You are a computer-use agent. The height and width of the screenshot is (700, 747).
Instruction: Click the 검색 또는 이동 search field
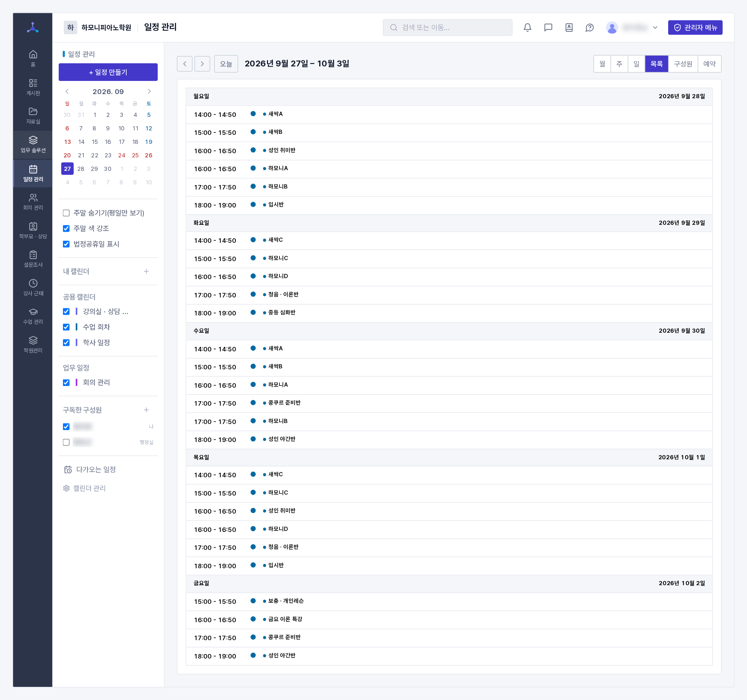(448, 27)
